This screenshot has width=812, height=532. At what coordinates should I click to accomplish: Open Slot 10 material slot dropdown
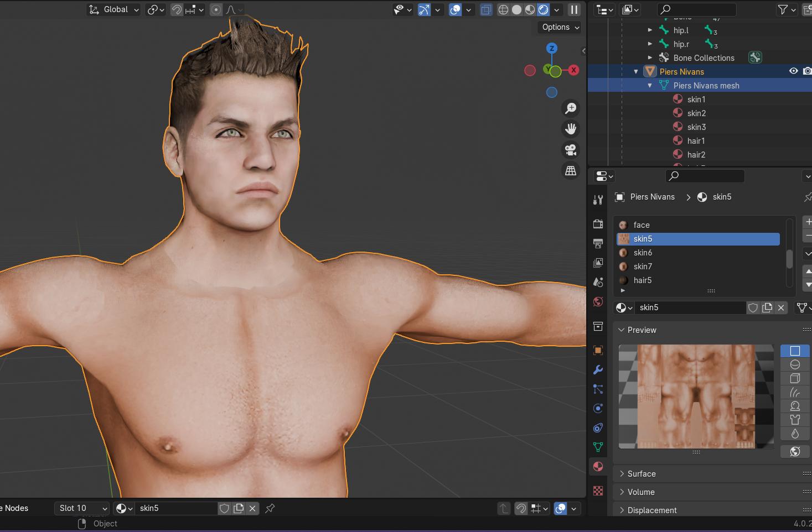tap(82, 508)
